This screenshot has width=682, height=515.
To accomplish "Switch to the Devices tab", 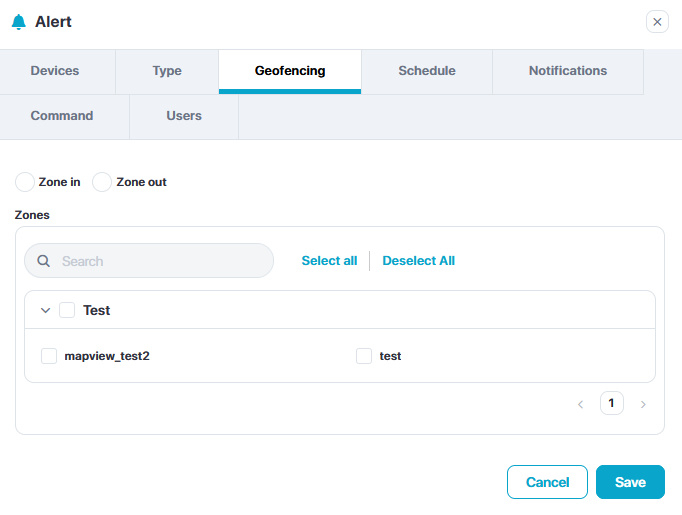I will click(55, 71).
